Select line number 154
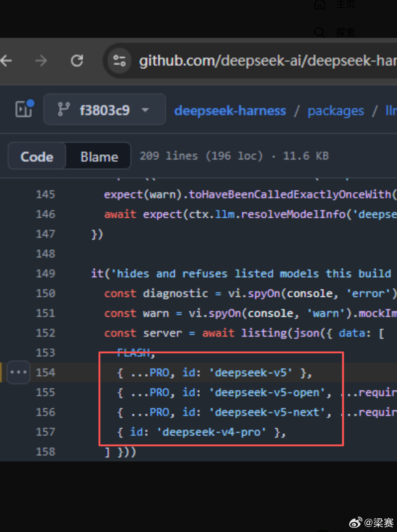 coord(46,373)
